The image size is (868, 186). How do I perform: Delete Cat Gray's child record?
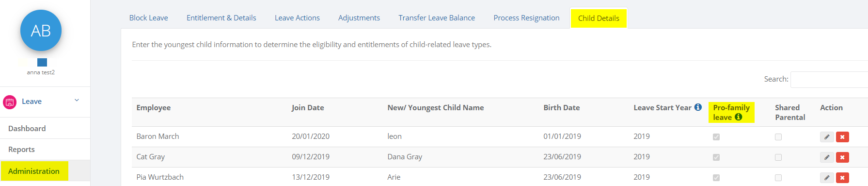click(x=842, y=157)
